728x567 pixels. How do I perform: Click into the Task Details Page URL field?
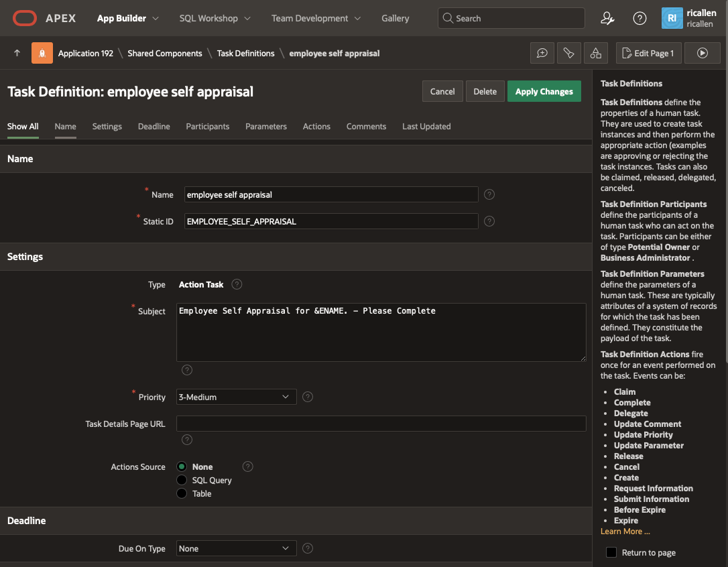(381, 424)
